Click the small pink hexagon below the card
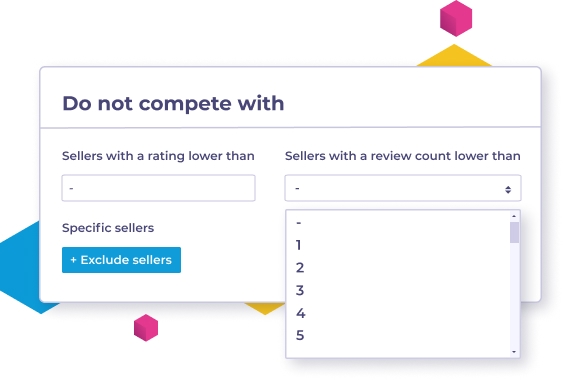The height and width of the screenshot is (380, 563). click(x=146, y=328)
